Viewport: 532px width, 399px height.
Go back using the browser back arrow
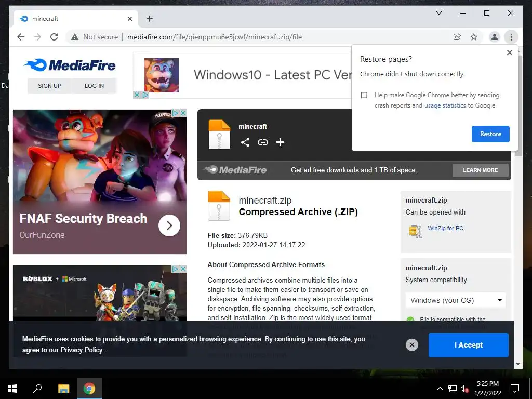[21, 37]
